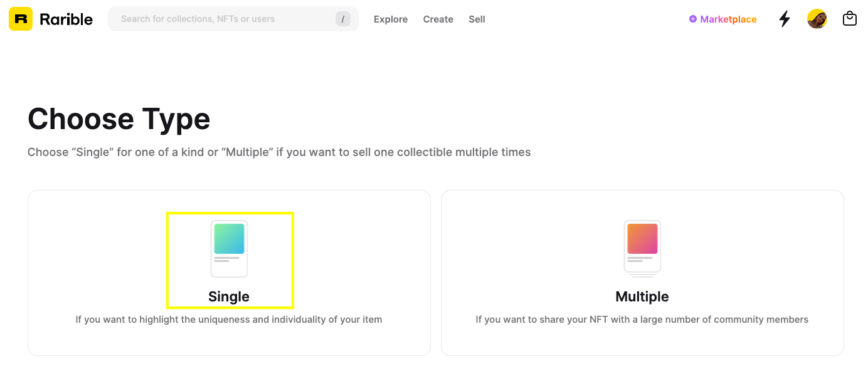Image resolution: width=868 pixels, height=366 pixels.
Task: Click the teal NFT card icon under Single
Action: tap(230, 248)
